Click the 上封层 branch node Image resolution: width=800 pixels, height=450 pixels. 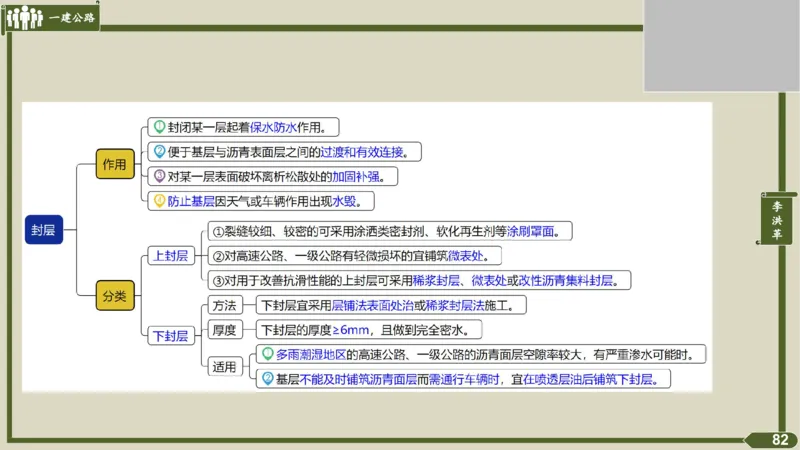tap(171, 256)
